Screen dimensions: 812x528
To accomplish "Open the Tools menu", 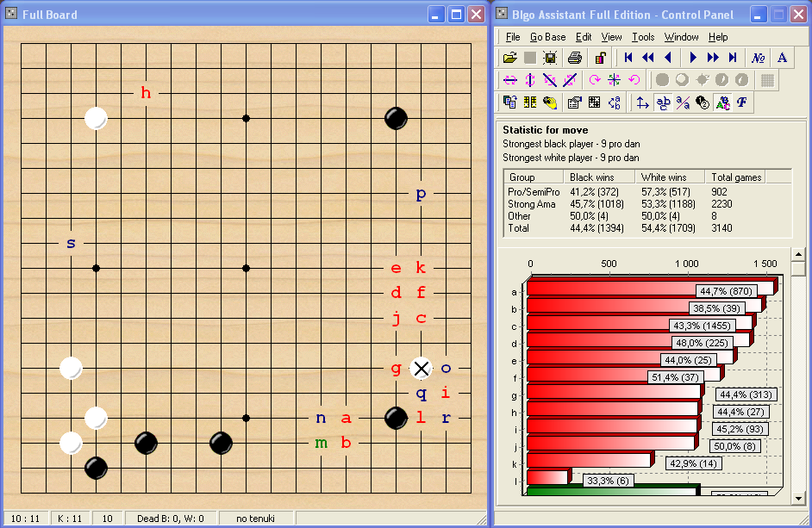I will [x=643, y=37].
